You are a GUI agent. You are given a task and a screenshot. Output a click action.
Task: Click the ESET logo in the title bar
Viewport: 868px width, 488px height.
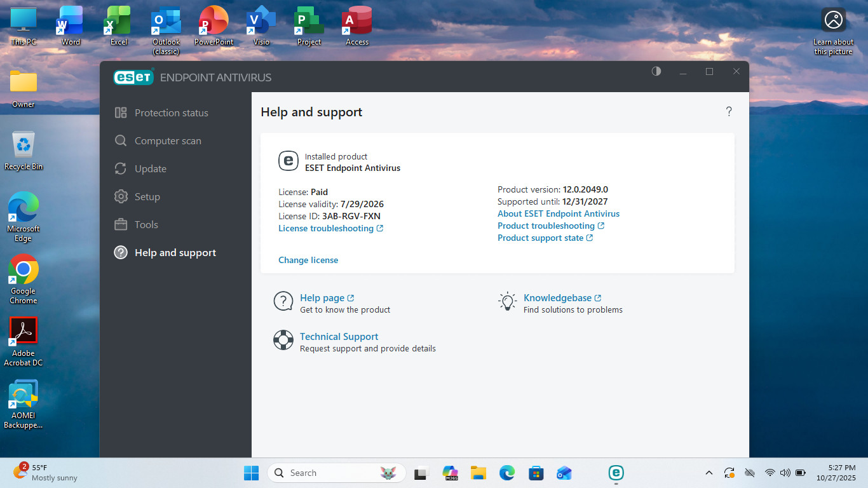pyautogui.click(x=133, y=77)
